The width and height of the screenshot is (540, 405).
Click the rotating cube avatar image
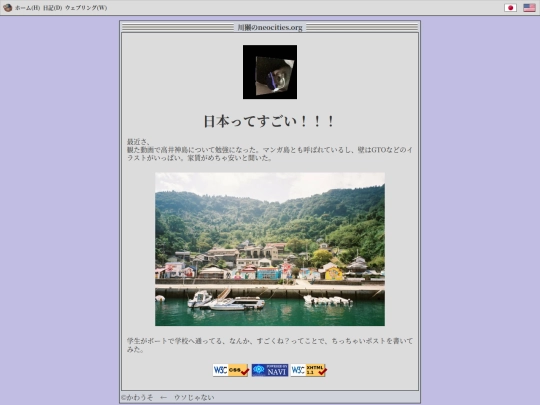(x=270, y=72)
